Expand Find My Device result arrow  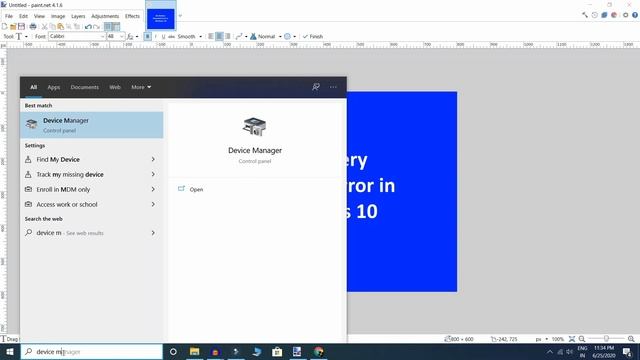(x=153, y=159)
